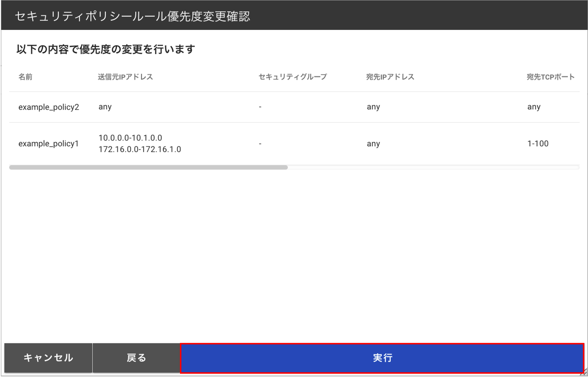Click the 送信元IPアドレス column header
This screenshot has height=377, width=588.
(125, 77)
